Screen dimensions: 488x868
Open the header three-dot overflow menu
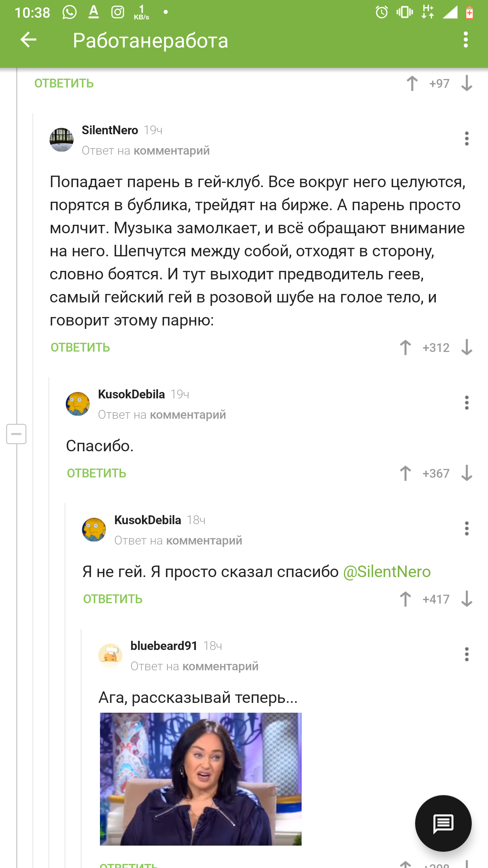point(466,40)
